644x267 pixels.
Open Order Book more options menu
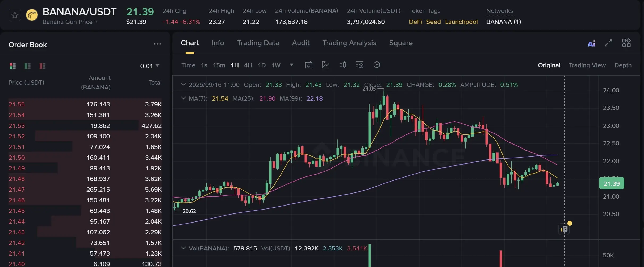tap(157, 44)
